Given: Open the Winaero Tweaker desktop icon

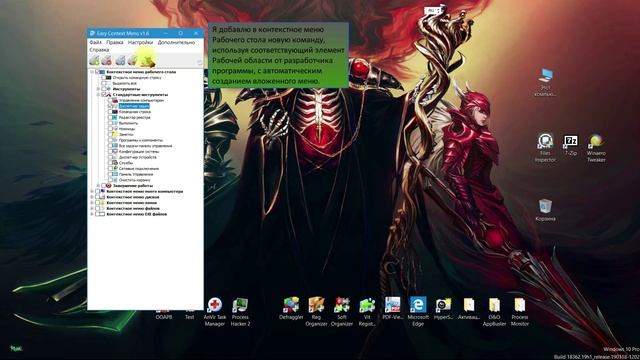Looking at the screenshot, I should tap(596, 147).
